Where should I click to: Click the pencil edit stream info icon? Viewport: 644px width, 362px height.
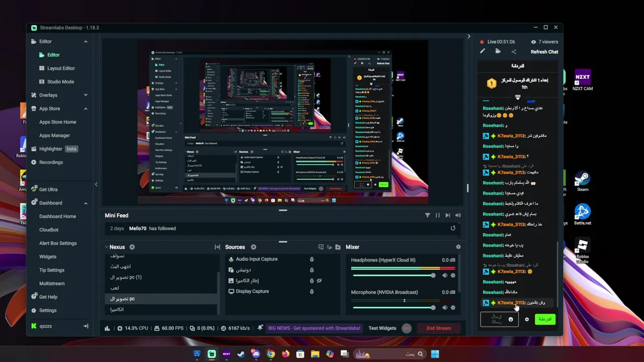482,51
